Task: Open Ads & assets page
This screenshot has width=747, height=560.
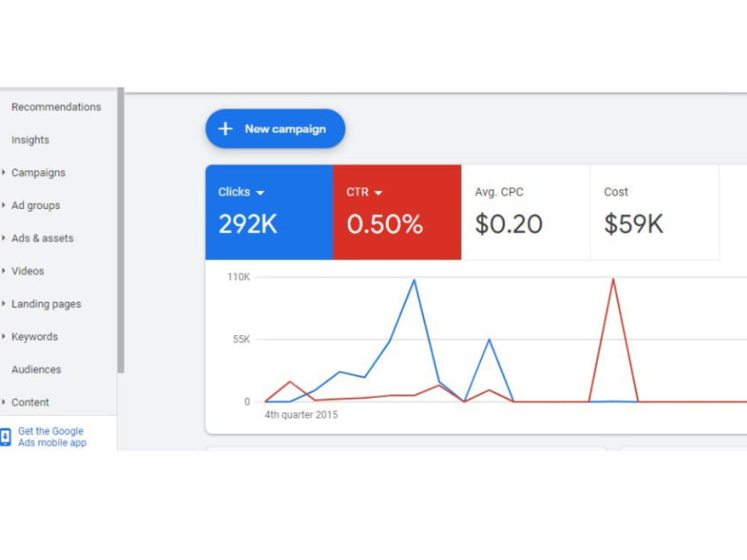Action: click(43, 238)
